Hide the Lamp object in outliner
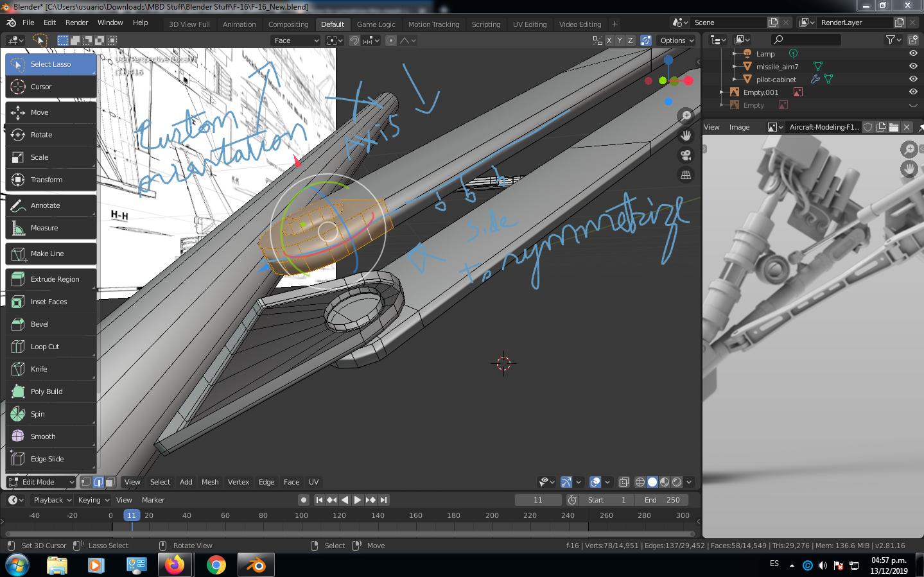Screen dimensions: 924x577 (x=913, y=54)
